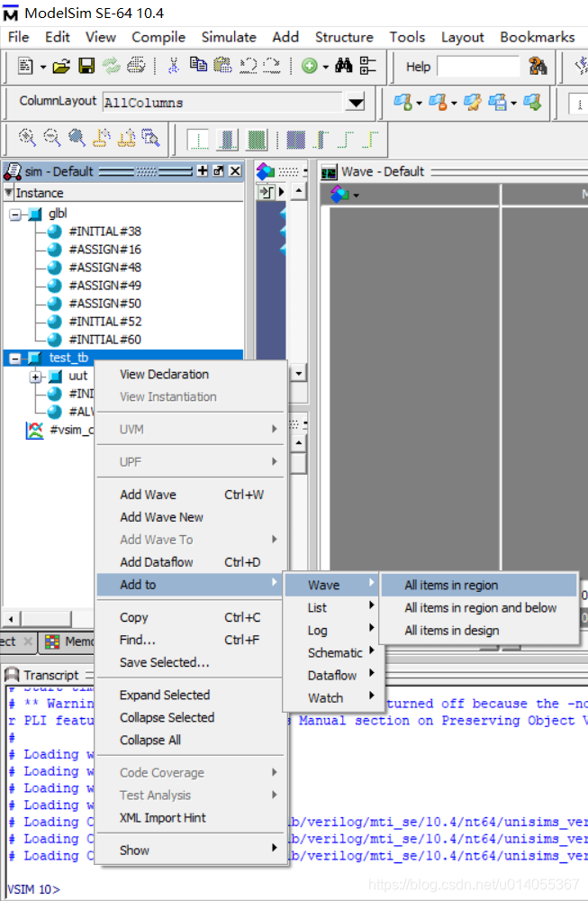Click the Paste clipboard icon
Viewport: 588px width, 901px height.
[x=222, y=65]
